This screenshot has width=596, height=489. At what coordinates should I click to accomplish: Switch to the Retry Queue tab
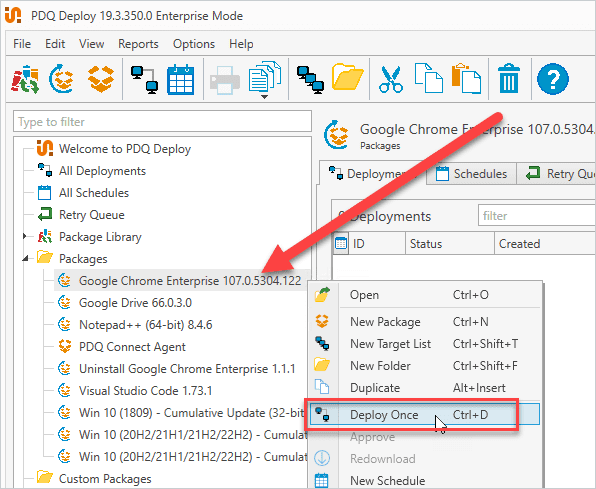point(556,174)
